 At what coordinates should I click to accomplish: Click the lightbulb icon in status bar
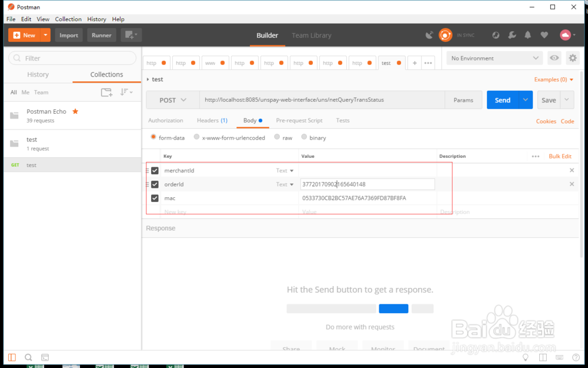pyautogui.click(x=526, y=357)
